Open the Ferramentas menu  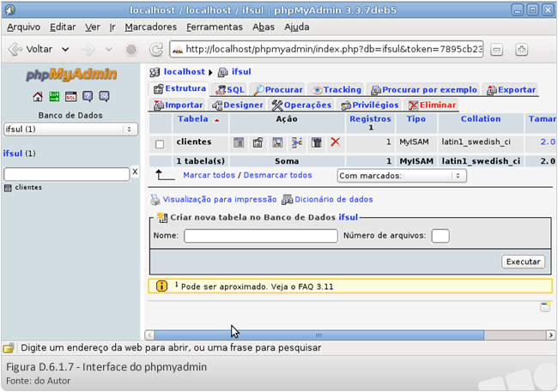pyautogui.click(x=215, y=27)
